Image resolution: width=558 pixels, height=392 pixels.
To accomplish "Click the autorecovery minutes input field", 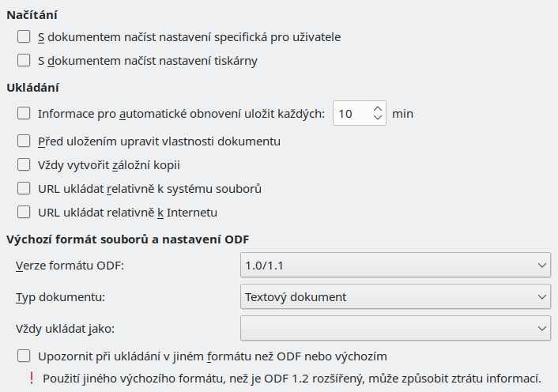I will pos(351,113).
